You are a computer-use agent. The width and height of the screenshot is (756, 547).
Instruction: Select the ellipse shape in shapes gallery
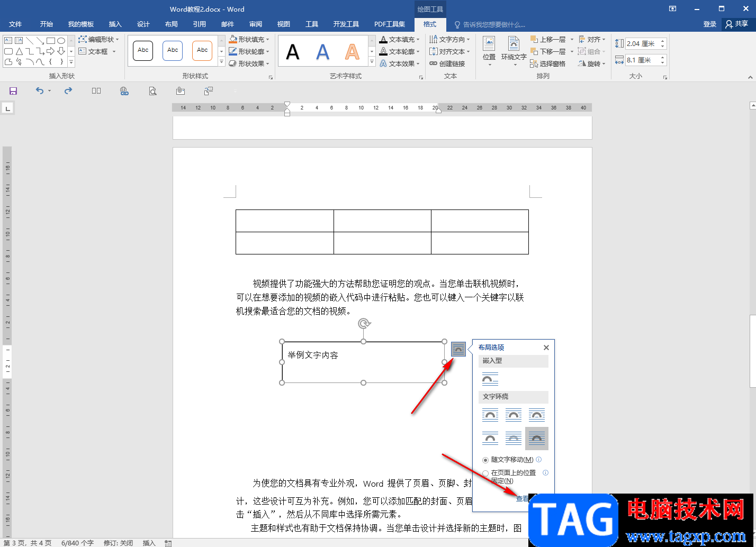61,41
